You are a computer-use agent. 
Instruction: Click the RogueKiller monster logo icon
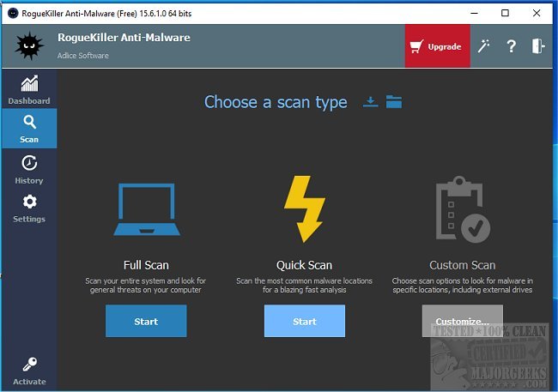(x=28, y=46)
